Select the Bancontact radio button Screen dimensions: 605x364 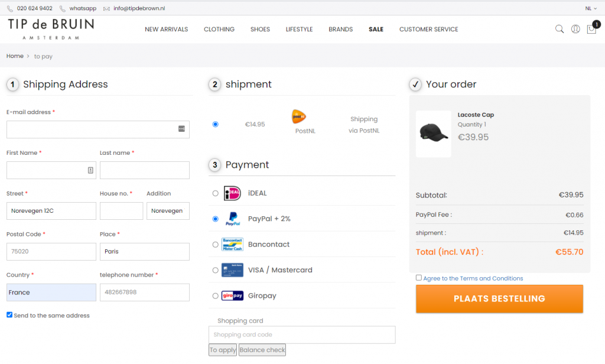pyautogui.click(x=215, y=245)
